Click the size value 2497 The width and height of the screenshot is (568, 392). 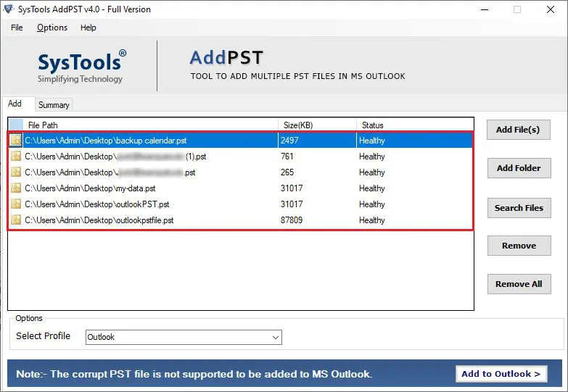[x=289, y=141]
